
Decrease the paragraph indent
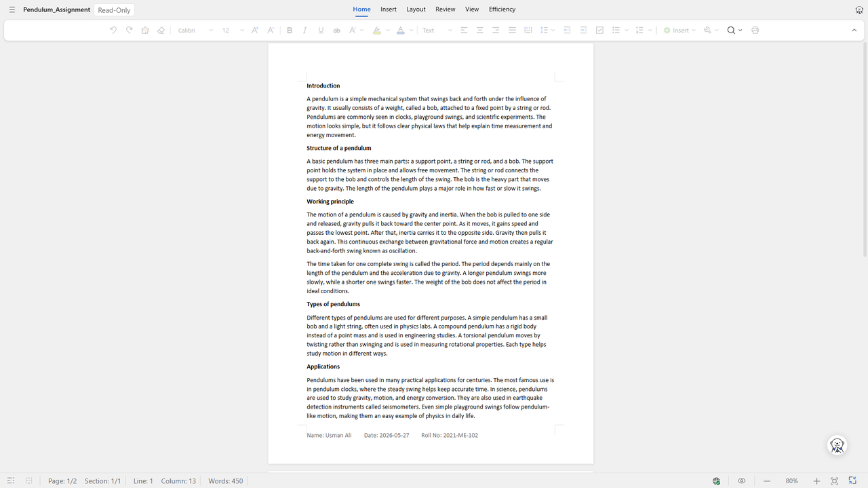568,31
